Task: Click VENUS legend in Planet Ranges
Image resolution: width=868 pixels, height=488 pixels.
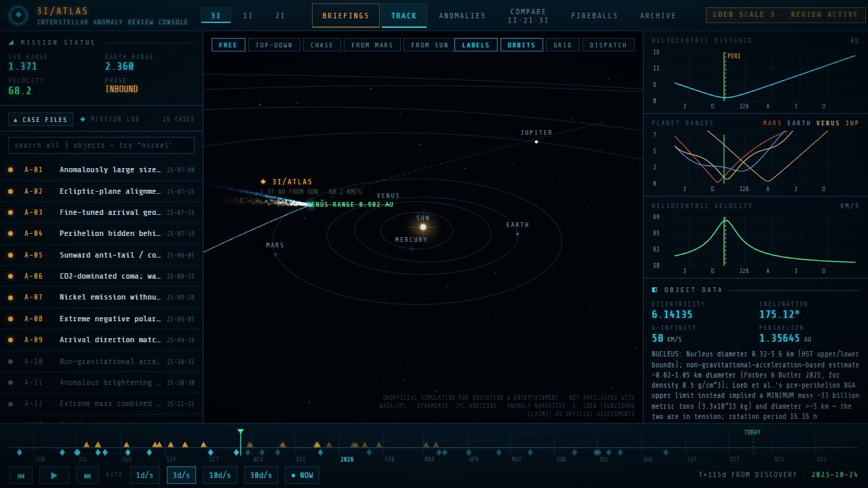Action: coord(828,123)
